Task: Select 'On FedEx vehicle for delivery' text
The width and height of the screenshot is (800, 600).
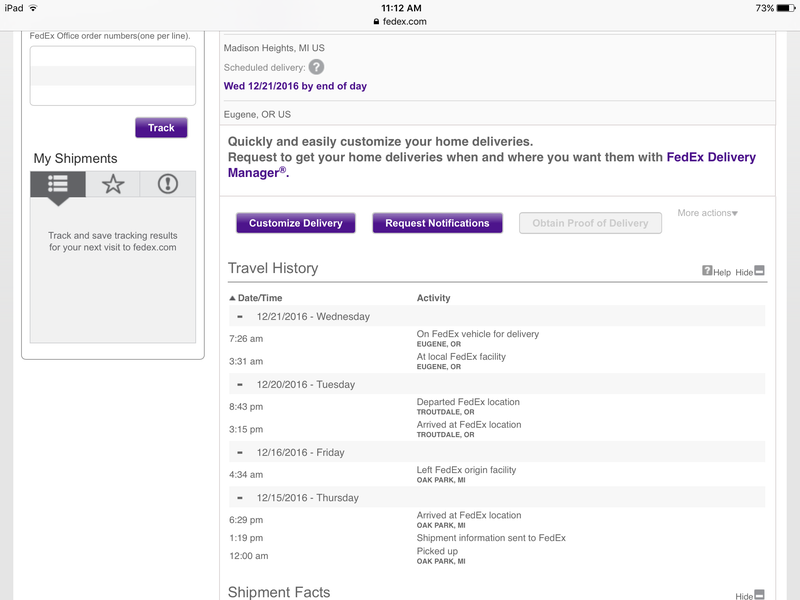Action: 478,334
